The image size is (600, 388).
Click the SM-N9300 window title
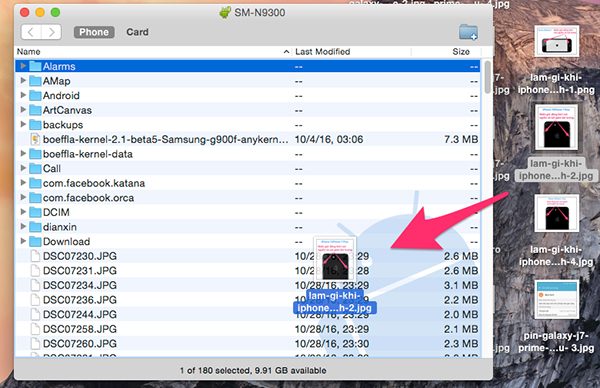click(x=259, y=13)
